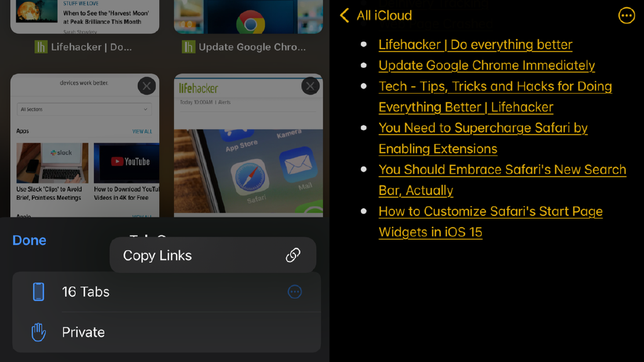Tap the Copy Links chain icon

pos(293,255)
